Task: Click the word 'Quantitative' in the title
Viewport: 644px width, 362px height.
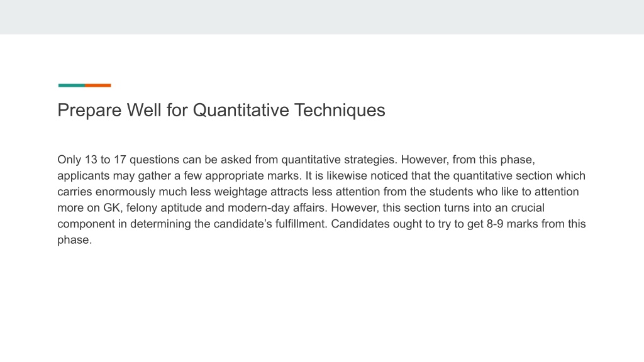Action: click(x=241, y=111)
